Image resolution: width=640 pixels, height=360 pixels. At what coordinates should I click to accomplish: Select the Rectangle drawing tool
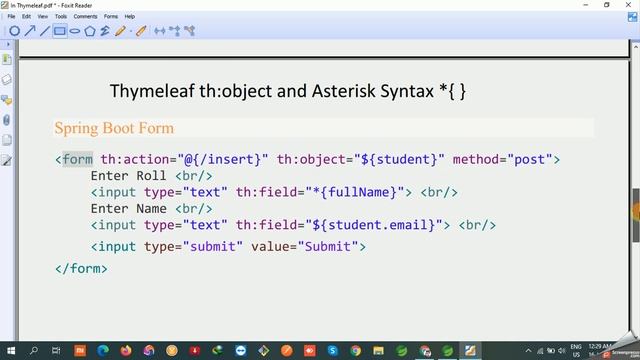pos(60,31)
